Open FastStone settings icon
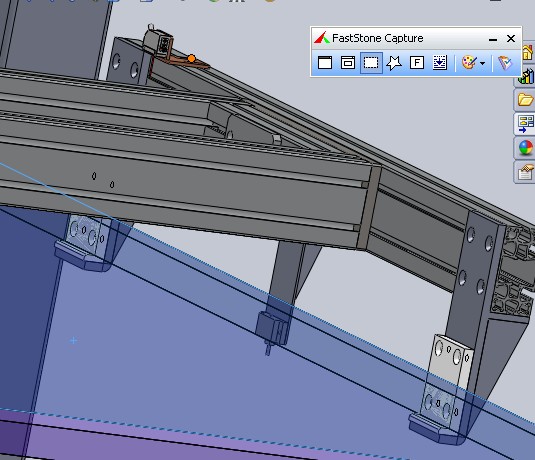 pyautogui.click(x=505, y=63)
